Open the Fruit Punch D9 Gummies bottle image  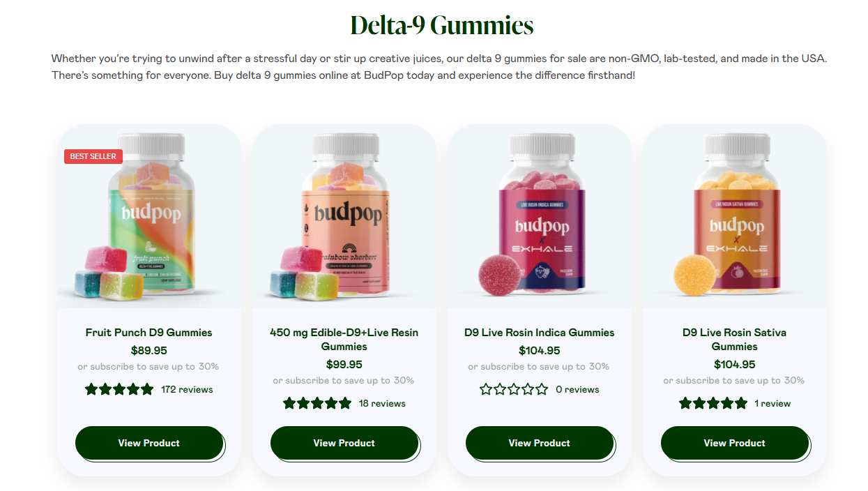click(x=149, y=216)
